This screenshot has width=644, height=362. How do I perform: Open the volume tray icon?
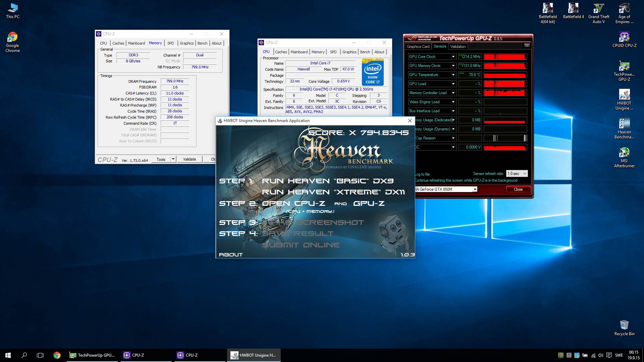600,355
